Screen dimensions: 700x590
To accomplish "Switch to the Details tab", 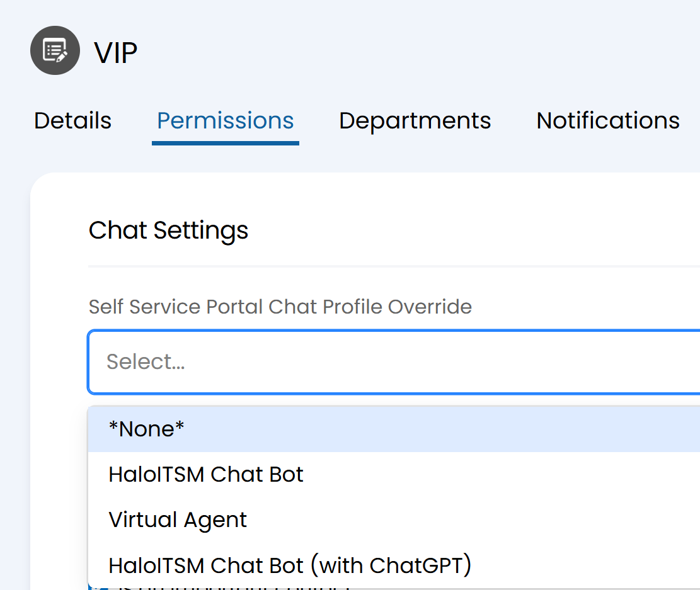I will click(72, 120).
